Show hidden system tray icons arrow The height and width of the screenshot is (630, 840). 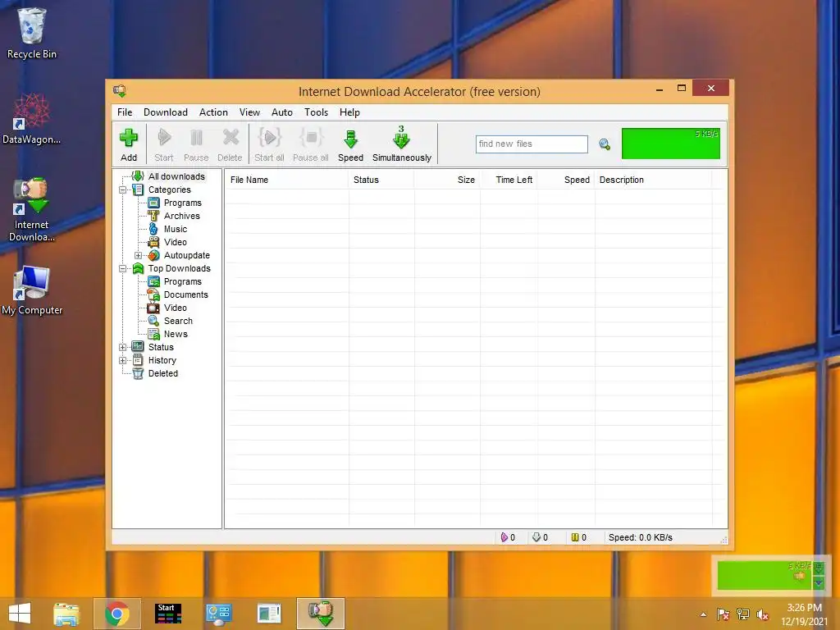pyautogui.click(x=703, y=614)
